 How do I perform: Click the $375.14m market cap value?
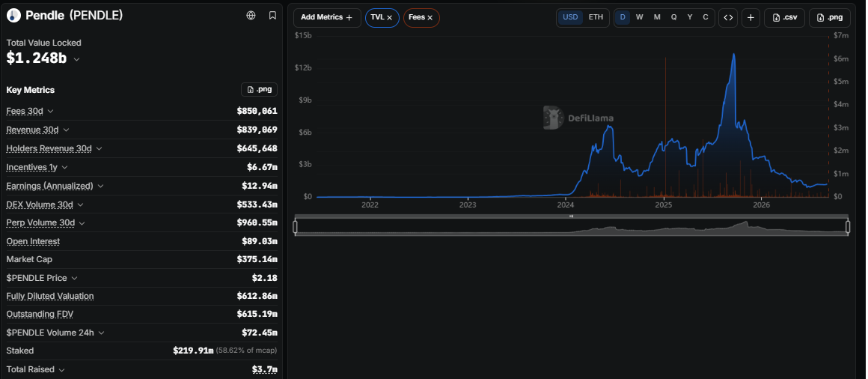(257, 259)
